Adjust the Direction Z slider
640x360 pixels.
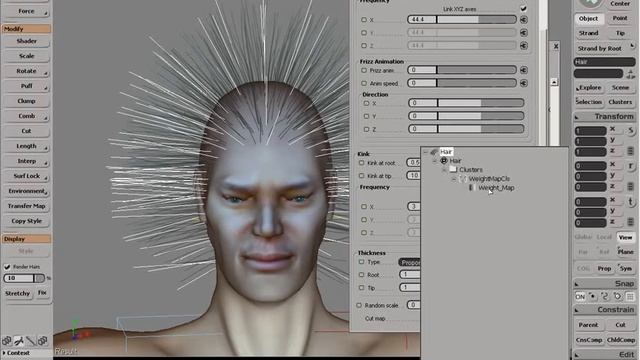[x=466, y=129]
